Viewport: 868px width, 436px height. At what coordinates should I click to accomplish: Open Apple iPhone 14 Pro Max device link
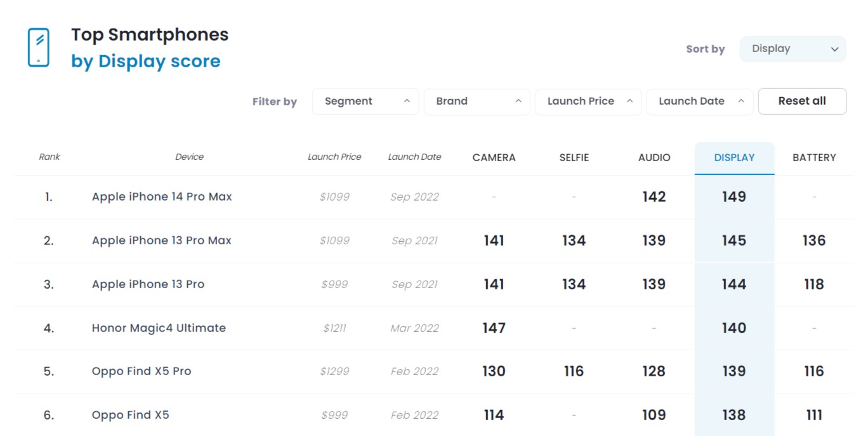[162, 197]
